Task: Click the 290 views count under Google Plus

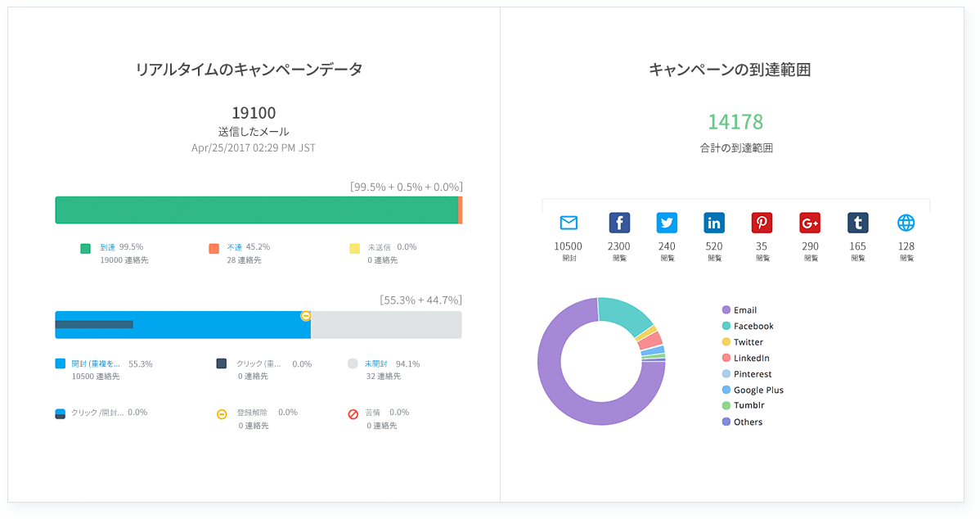Action: 811,246
